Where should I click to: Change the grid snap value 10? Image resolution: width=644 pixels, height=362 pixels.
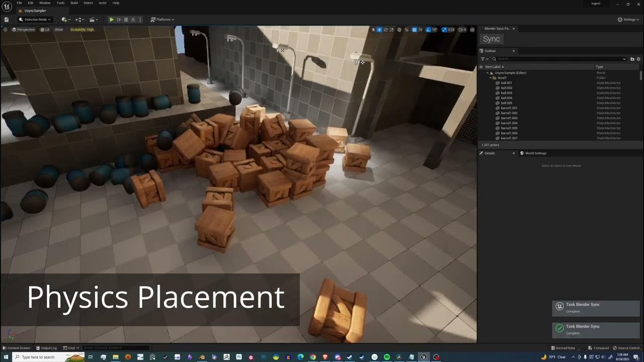[x=420, y=30]
